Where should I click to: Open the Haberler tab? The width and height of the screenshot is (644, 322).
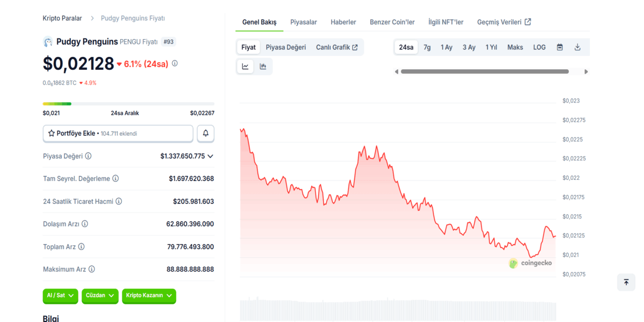[x=343, y=22]
